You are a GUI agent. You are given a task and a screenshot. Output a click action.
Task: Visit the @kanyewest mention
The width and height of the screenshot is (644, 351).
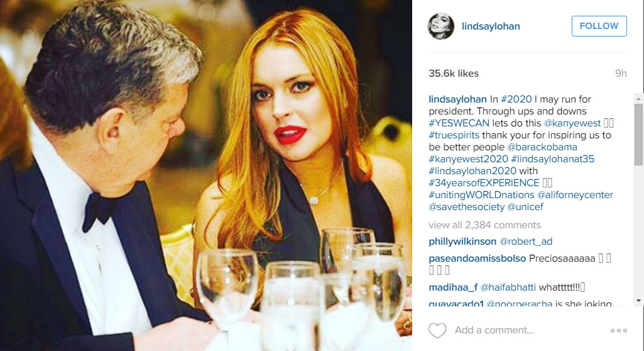point(572,123)
